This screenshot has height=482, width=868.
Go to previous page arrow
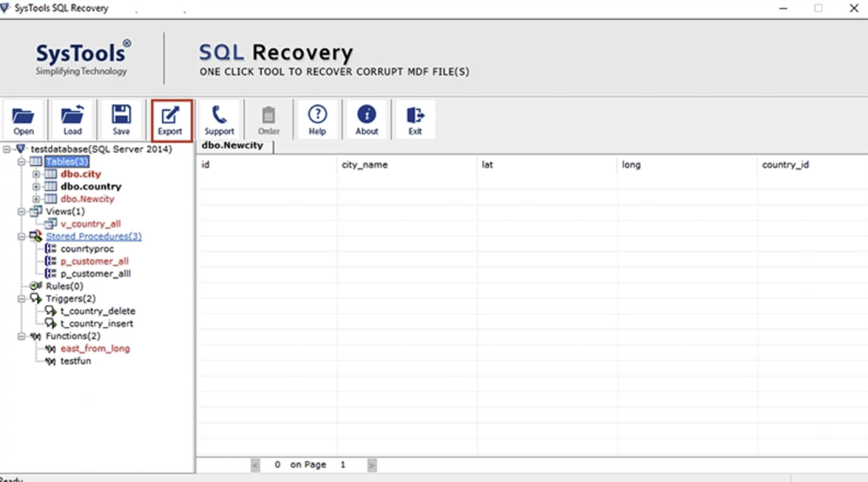(x=255, y=465)
